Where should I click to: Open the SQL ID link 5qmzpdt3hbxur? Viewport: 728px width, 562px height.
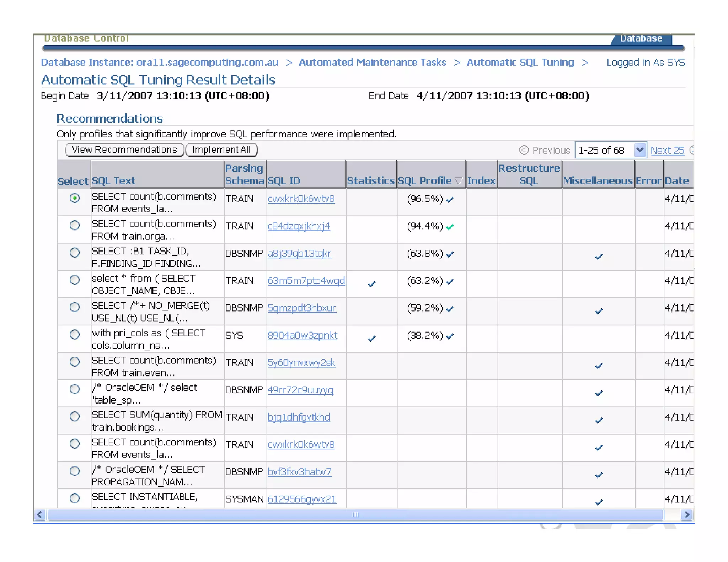click(x=301, y=308)
